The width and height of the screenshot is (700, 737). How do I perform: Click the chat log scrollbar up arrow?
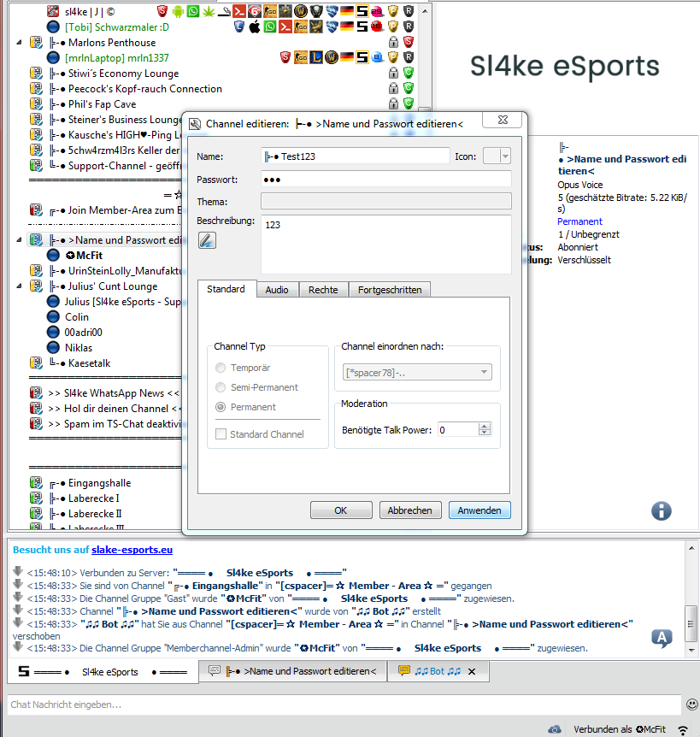click(x=691, y=548)
